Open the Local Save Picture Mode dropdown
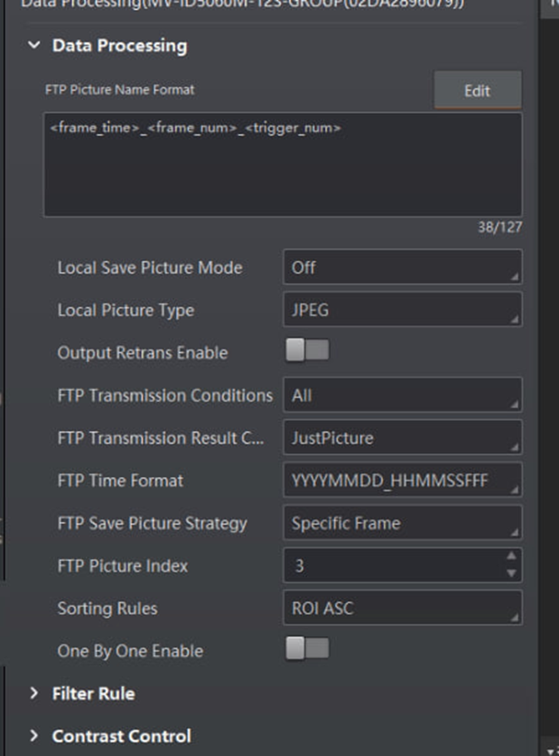The height and width of the screenshot is (756, 559). click(402, 267)
